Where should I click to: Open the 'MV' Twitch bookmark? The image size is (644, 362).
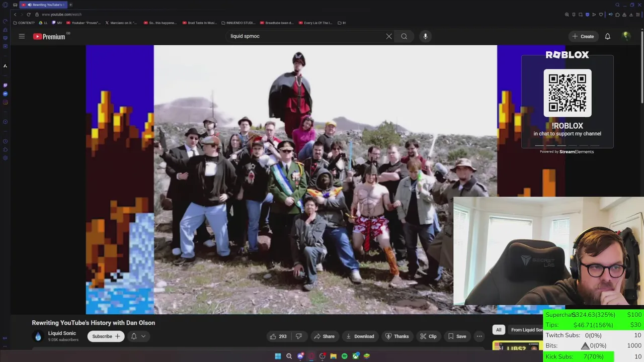[57, 23]
